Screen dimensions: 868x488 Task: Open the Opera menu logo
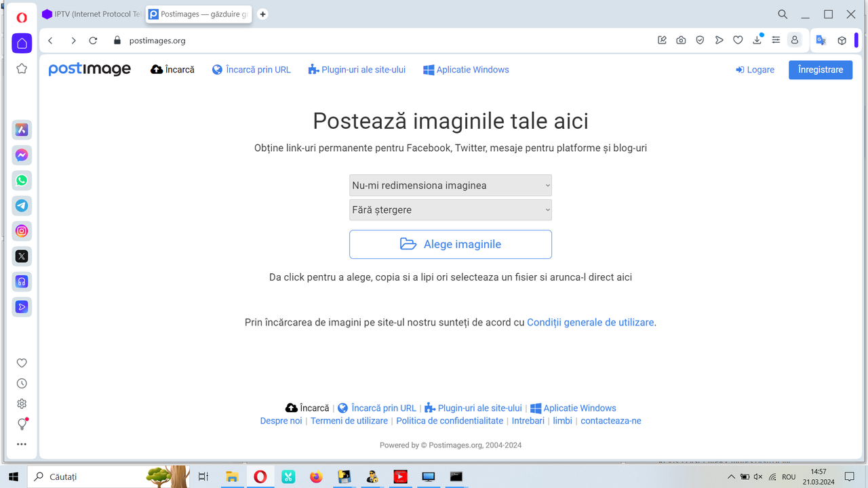(x=22, y=18)
